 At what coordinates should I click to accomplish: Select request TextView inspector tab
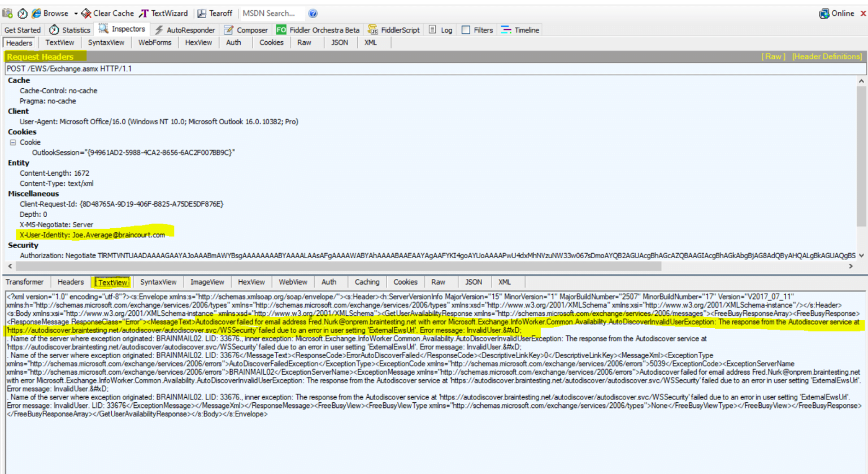pyautogui.click(x=59, y=42)
